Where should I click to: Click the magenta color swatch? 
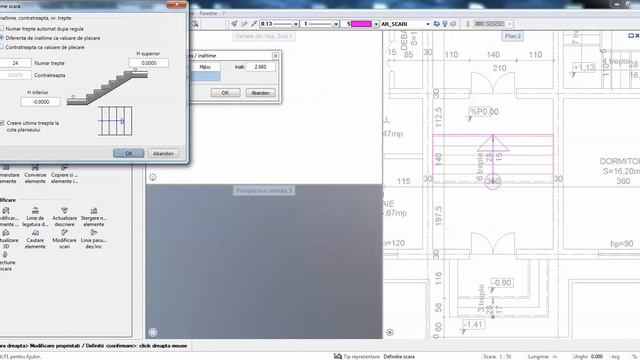tap(361, 24)
